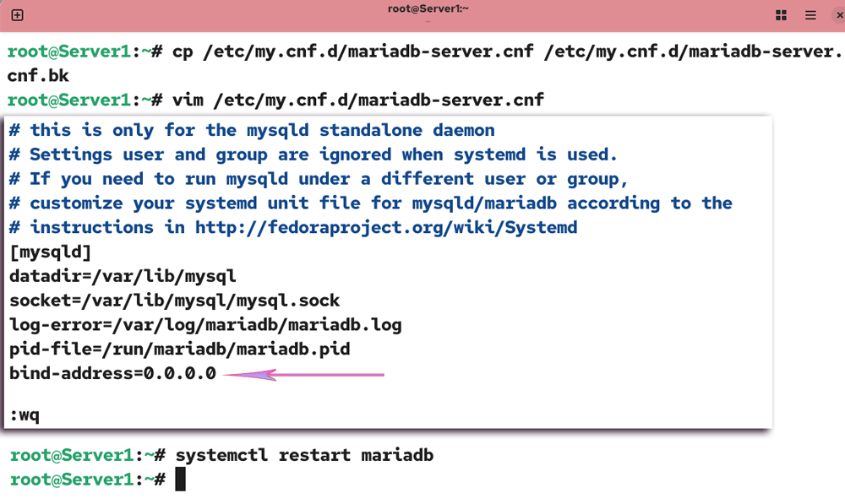Viewport: 845px width, 504px height.
Task: Click the vim /etc/my.cnf.d/mariadb-server.cnf command
Action: (x=358, y=100)
